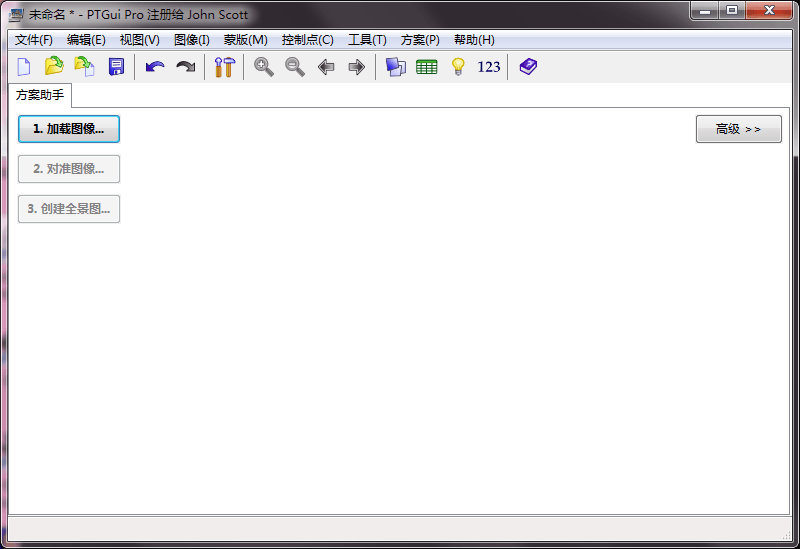This screenshot has height=549, width=800.
Task: Redo using the gray arrow icon
Action: pyautogui.click(x=186, y=67)
